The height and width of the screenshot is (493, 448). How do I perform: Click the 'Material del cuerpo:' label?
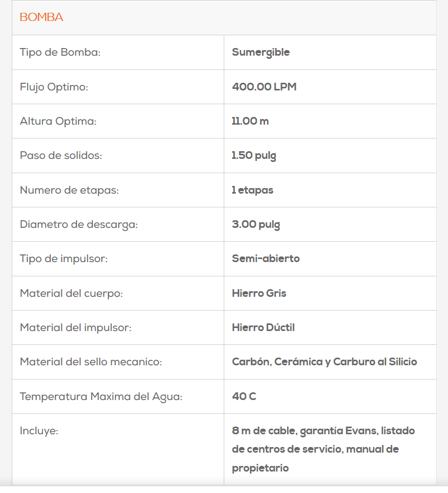72,293
